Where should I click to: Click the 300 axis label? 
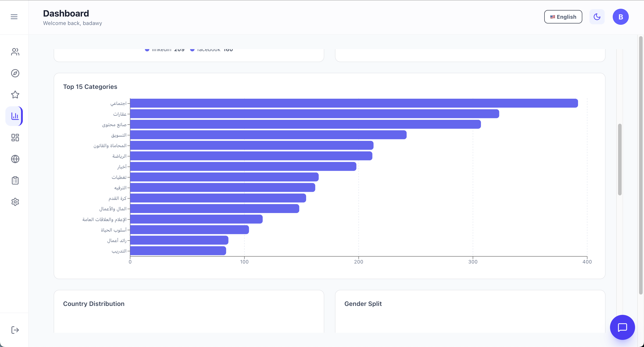(473, 262)
